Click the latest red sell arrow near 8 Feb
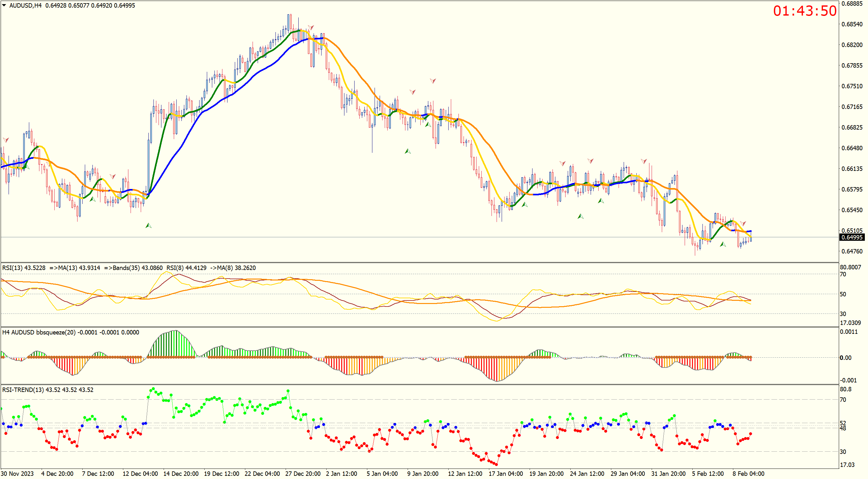868x479 pixels. click(743, 223)
